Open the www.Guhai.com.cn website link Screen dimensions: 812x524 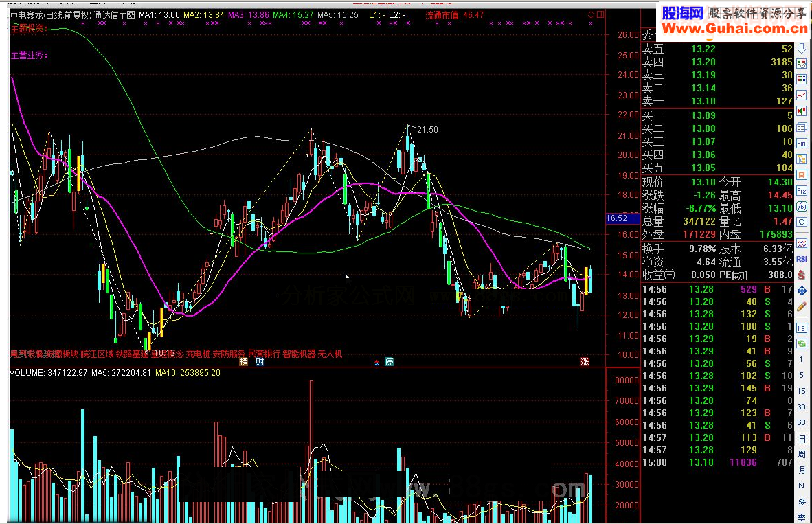click(734, 29)
